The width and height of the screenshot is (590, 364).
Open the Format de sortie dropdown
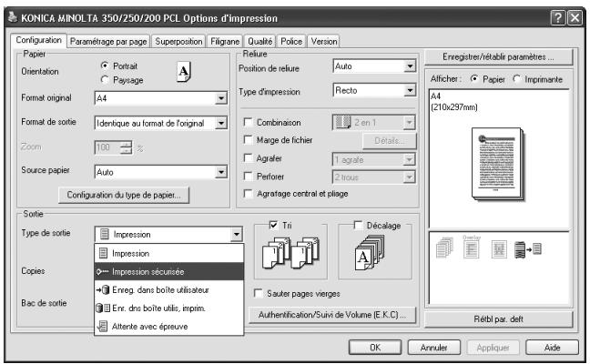[221, 123]
